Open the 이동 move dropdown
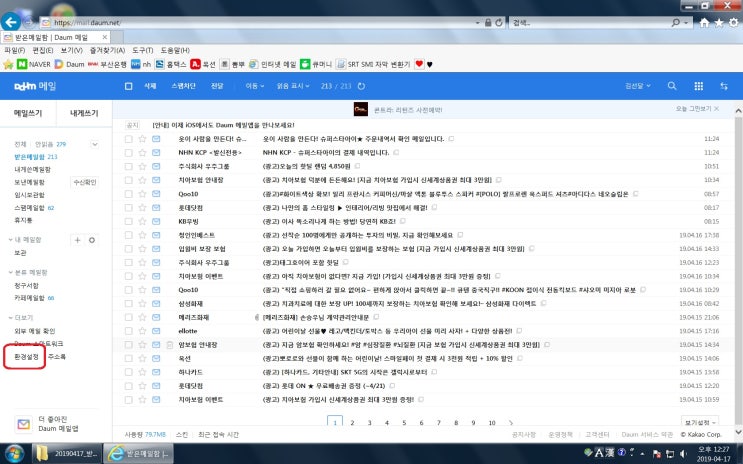The height and width of the screenshot is (464, 743). (x=254, y=86)
